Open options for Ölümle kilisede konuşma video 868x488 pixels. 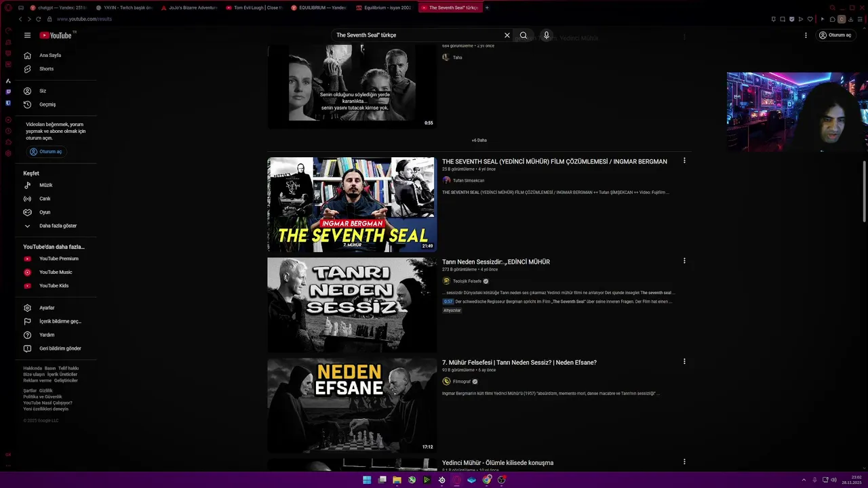tap(684, 462)
